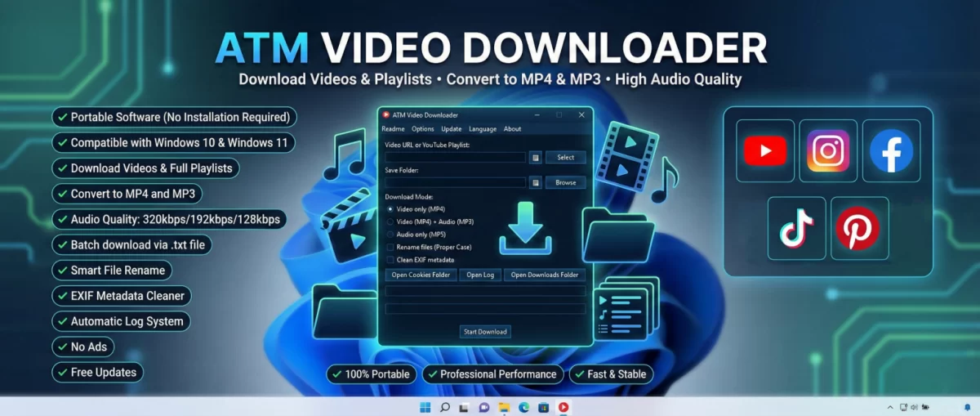Image resolution: width=980 pixels, height=416 pixels.
Task: Click the paste icon beside the video URL field
Action: tap(535, 158)
